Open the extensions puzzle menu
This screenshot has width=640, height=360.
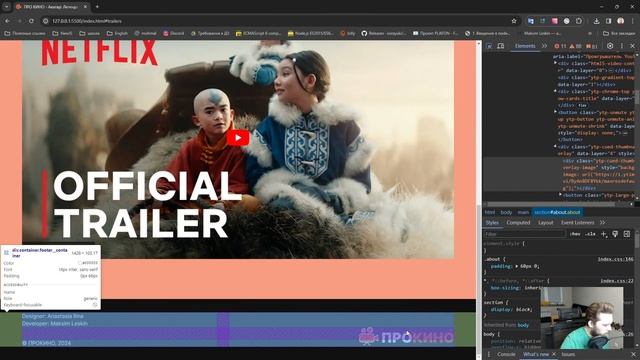coord(579,21)
